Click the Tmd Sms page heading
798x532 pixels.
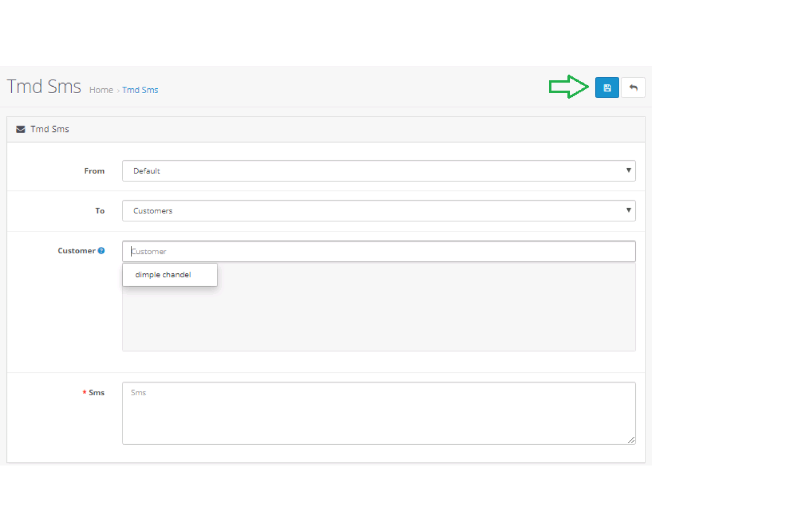(x=44, y=86)
